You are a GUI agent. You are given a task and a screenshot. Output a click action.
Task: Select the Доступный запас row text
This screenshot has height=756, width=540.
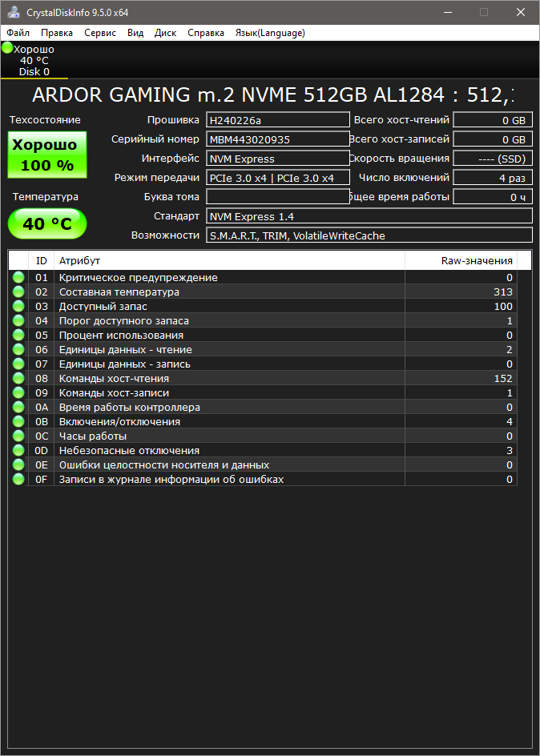click(103, 307)
